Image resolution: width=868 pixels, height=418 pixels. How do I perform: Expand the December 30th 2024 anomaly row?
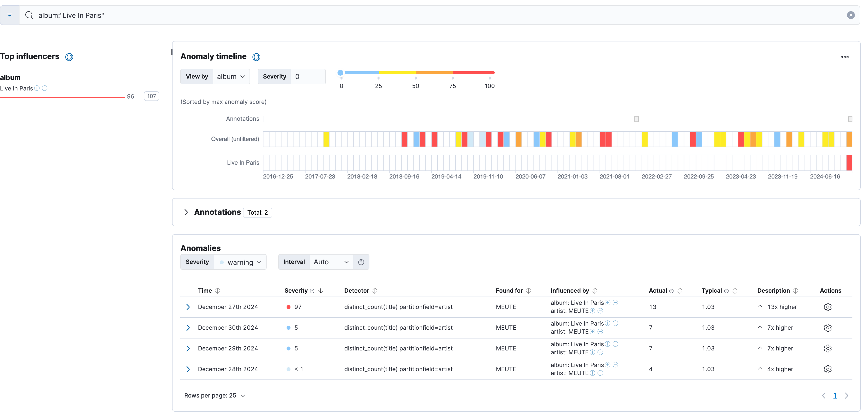pyautogui.click(x=188, y=328)
